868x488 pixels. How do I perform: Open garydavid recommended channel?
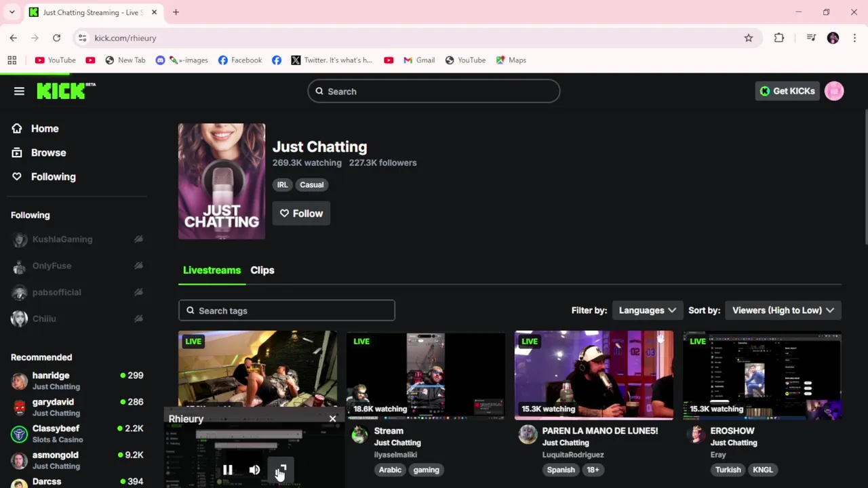(77, 407)
